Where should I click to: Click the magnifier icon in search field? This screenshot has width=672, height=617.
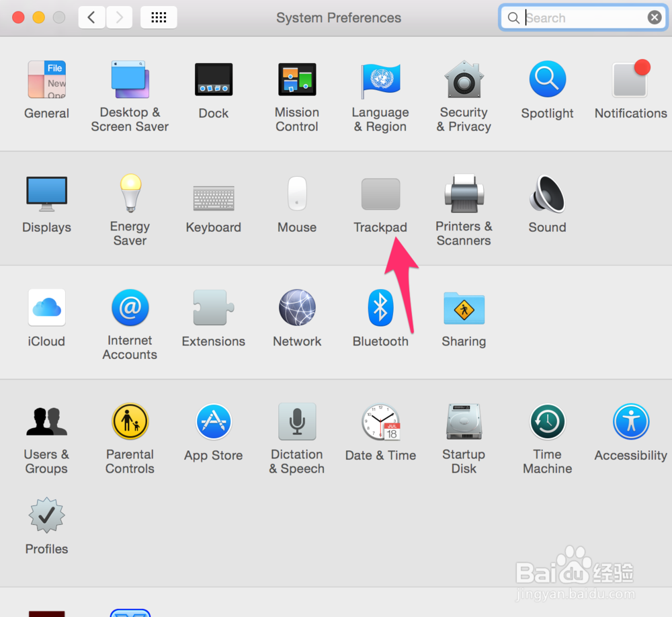tap(513, 17)
